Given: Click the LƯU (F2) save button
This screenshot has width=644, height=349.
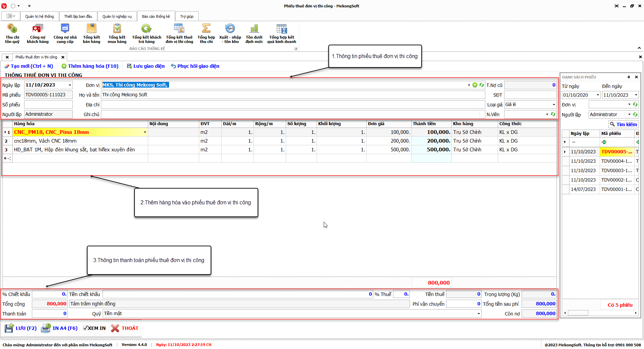Looking at the screenshot, I should (21, 328).
